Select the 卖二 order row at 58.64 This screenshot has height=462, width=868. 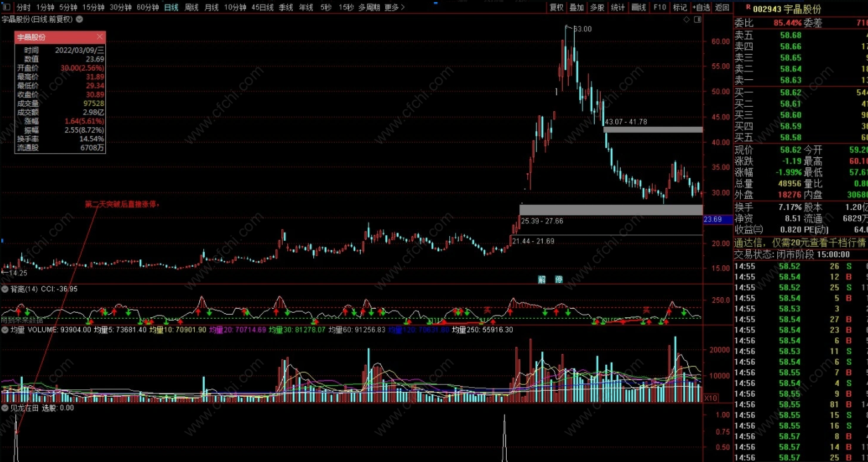pos(801,69)
